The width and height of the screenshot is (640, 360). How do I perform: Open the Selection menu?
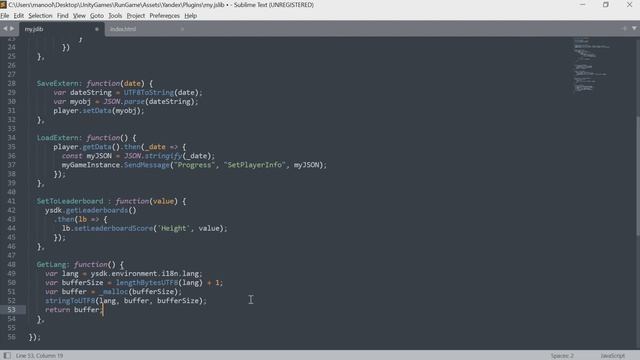coord(40,16)
